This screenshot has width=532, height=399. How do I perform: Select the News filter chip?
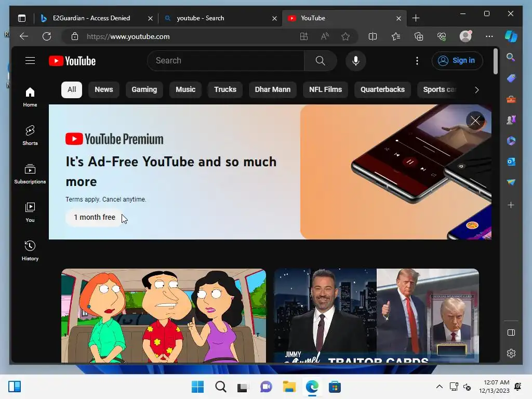(104, 89)
